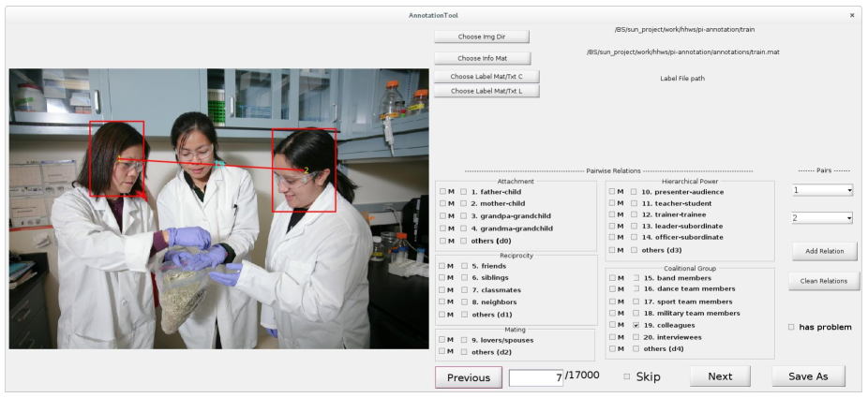Select the '9. lovers/spouses' relation checkbox
The width and height of the screenshot is (868, 398).
point(463,340)
